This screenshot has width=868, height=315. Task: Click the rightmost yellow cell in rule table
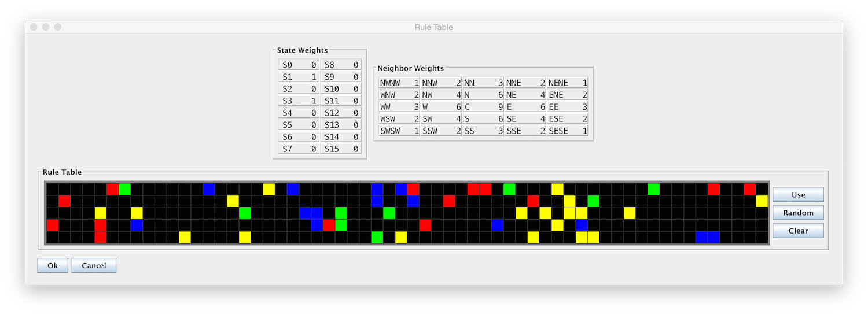coord(762,201)
